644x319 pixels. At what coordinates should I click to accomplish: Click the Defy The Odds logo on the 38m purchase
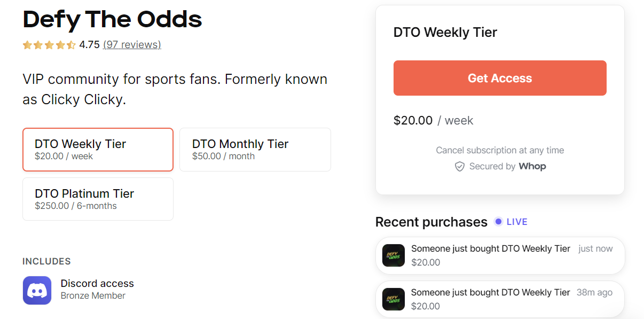[x=393, y=299]
